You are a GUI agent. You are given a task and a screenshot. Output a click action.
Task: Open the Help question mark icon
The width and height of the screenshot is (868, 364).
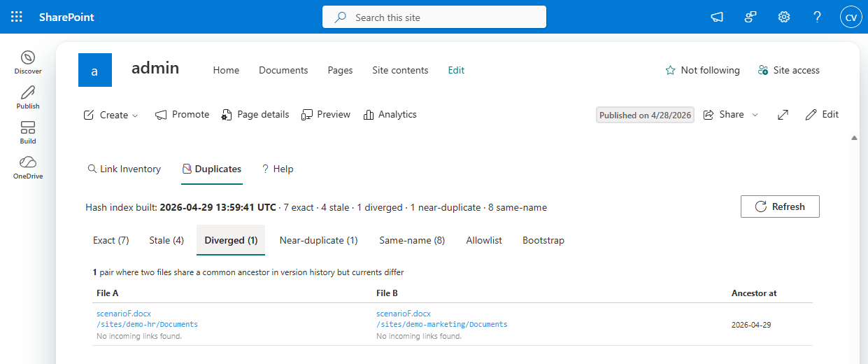[x=818, y=17]
